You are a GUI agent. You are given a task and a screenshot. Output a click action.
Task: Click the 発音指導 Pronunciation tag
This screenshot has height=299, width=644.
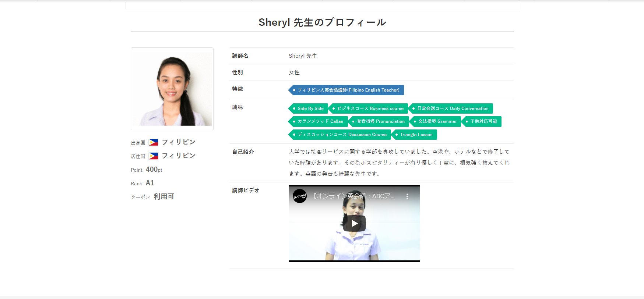(379, 121)
